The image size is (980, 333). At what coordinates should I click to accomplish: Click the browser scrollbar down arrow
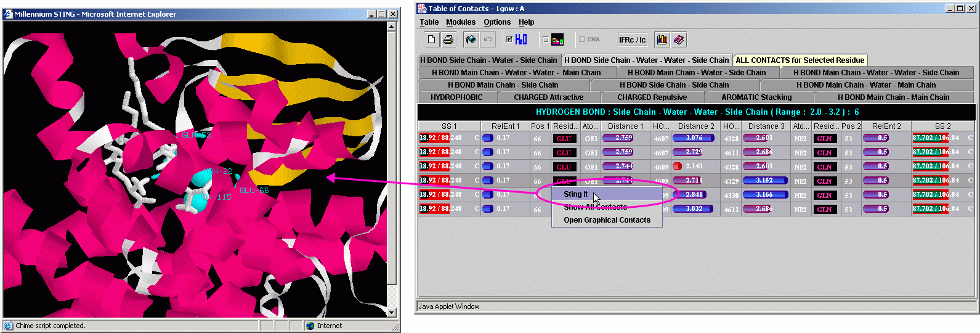point(392,313)
